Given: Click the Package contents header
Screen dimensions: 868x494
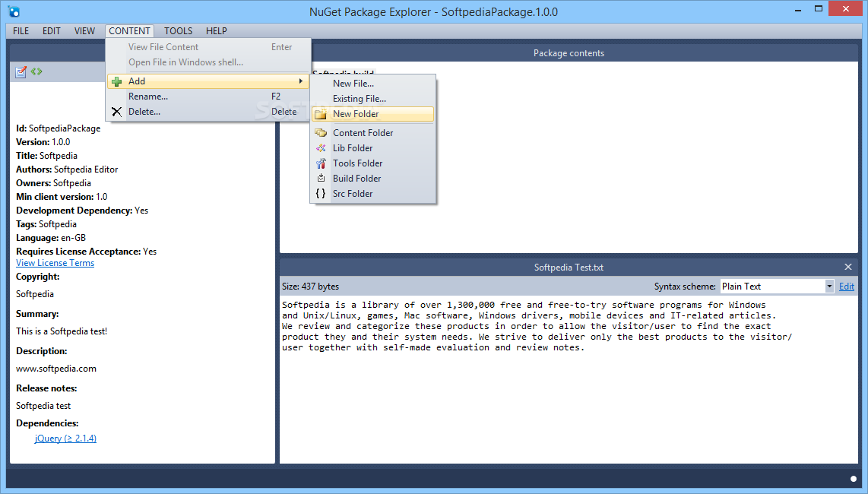Looking at the screenshot, I should click(x=569, y=53).
